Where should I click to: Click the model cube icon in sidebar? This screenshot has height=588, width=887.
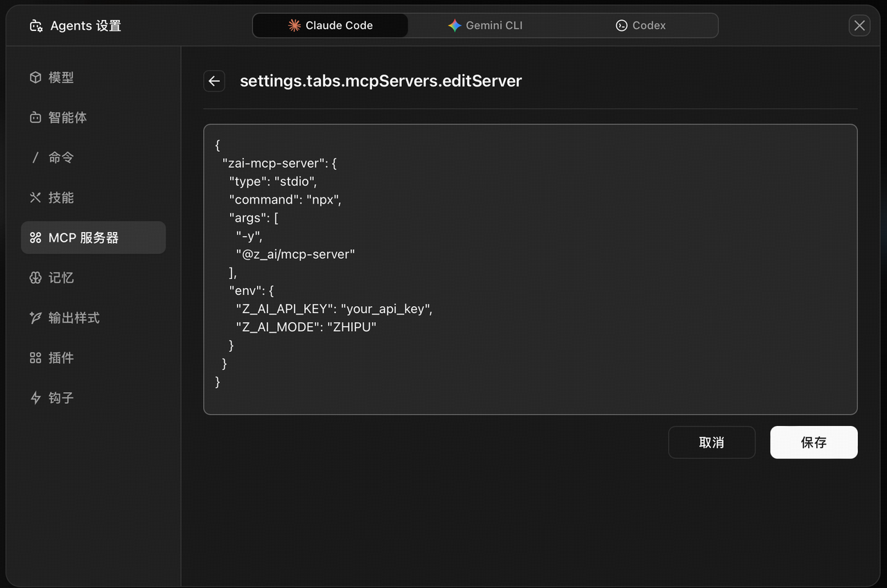pyautogui.click(x=35, y=78)
